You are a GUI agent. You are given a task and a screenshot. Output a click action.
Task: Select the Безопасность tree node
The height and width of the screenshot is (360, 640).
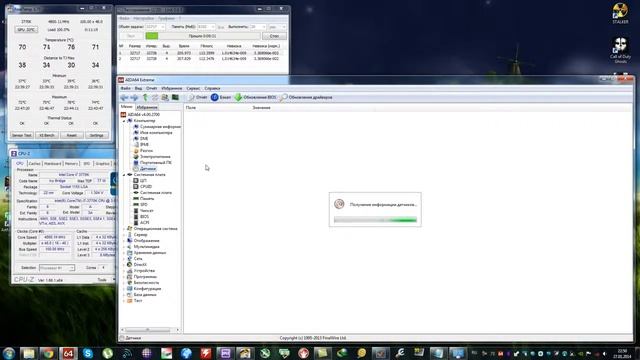click(143, 282)
